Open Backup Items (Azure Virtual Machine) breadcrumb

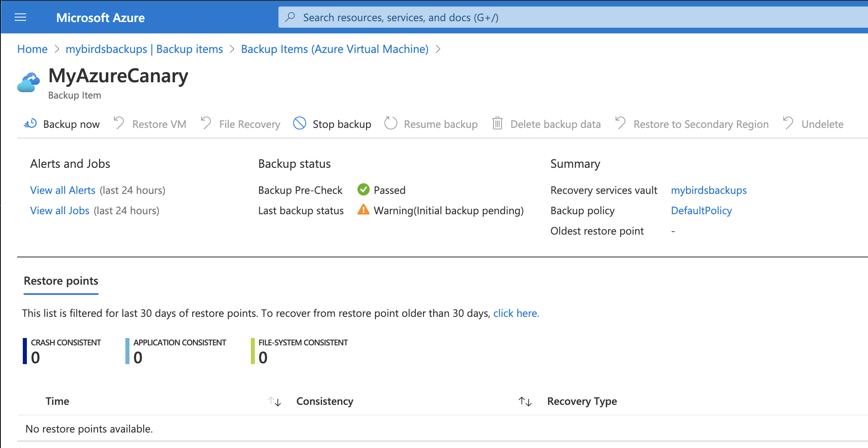tap(335, 49)
